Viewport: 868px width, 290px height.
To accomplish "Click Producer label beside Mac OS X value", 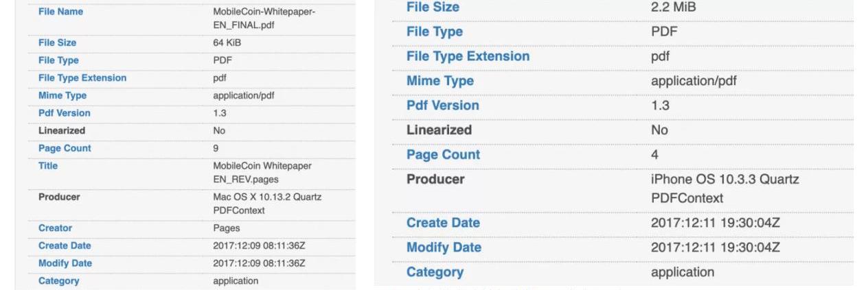I will point(59,197).
